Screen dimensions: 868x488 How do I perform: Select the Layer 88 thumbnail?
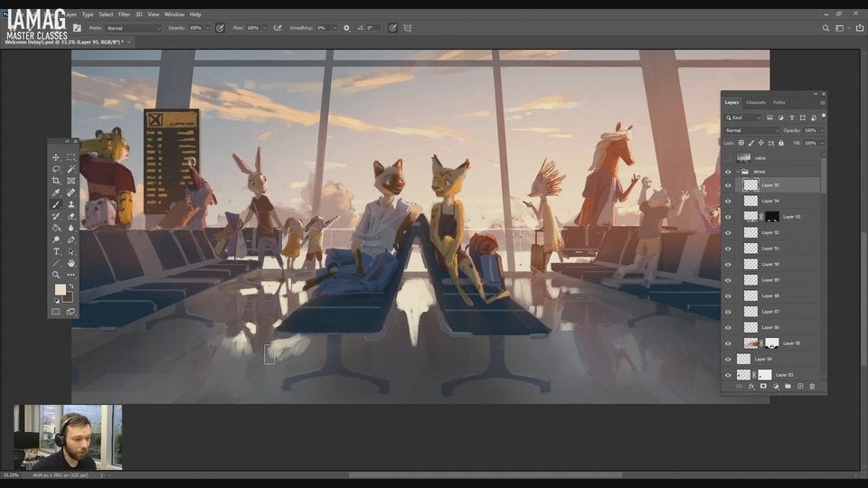click(x=750, y=296)
